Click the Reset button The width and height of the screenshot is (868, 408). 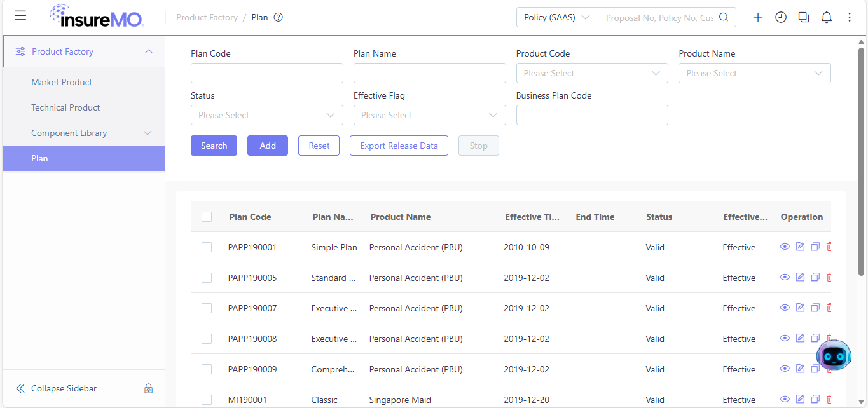319,146
